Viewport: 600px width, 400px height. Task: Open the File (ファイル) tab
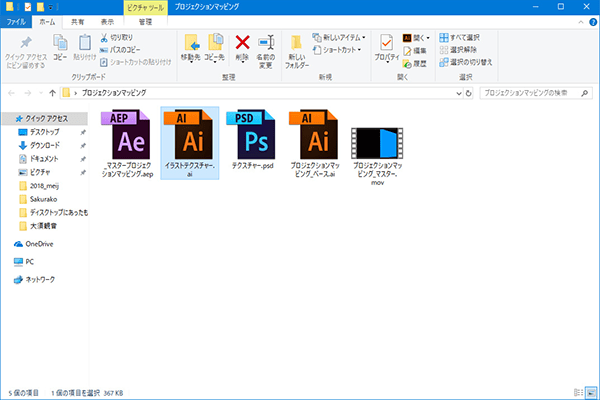point(16,22)
